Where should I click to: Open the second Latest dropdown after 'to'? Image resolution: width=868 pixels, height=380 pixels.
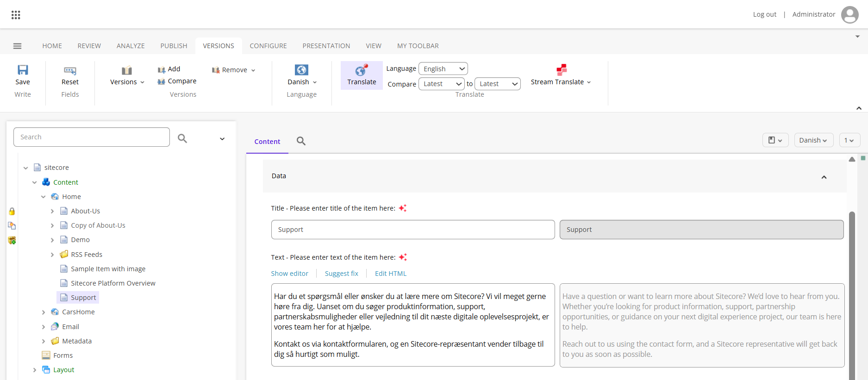click(x=498, y=84)
